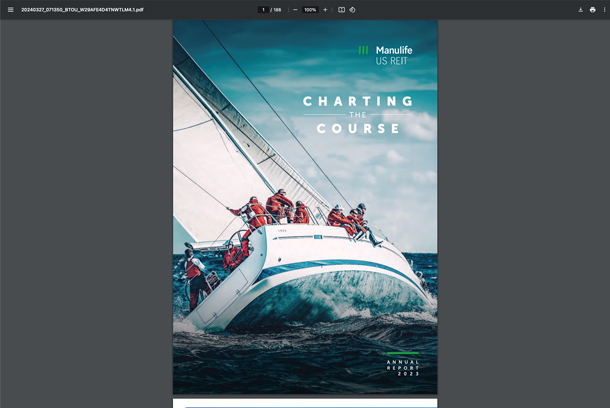Toggle the fit to page icon
This screenshot has width=610, height=408.
tap(341, 10)
